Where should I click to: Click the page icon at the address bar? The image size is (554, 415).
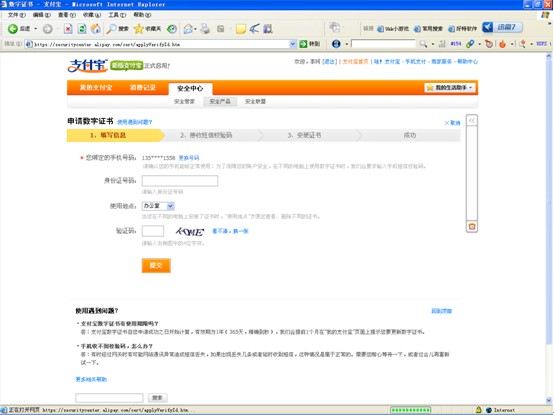click(29, 44)
